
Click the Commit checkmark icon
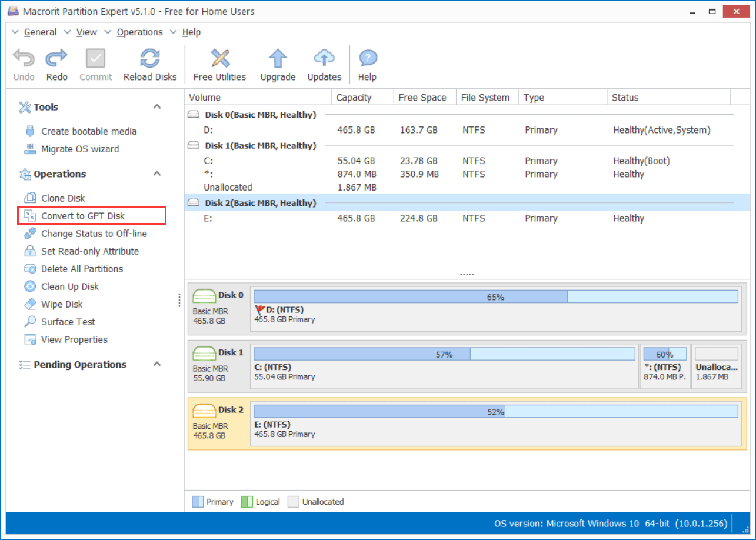(x=95, y=58)
